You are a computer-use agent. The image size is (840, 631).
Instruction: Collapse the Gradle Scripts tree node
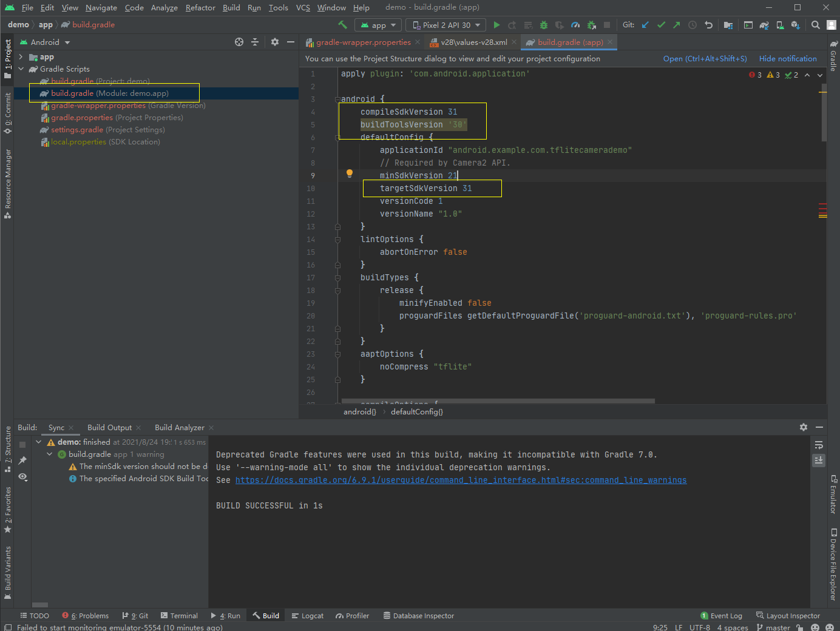tap(21, 69)
